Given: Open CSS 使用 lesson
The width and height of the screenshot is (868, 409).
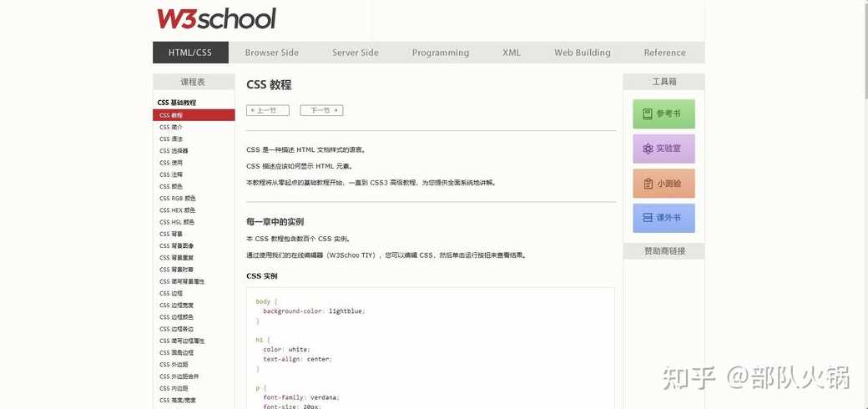Looking at the screenshot, I should pos(171,163).
